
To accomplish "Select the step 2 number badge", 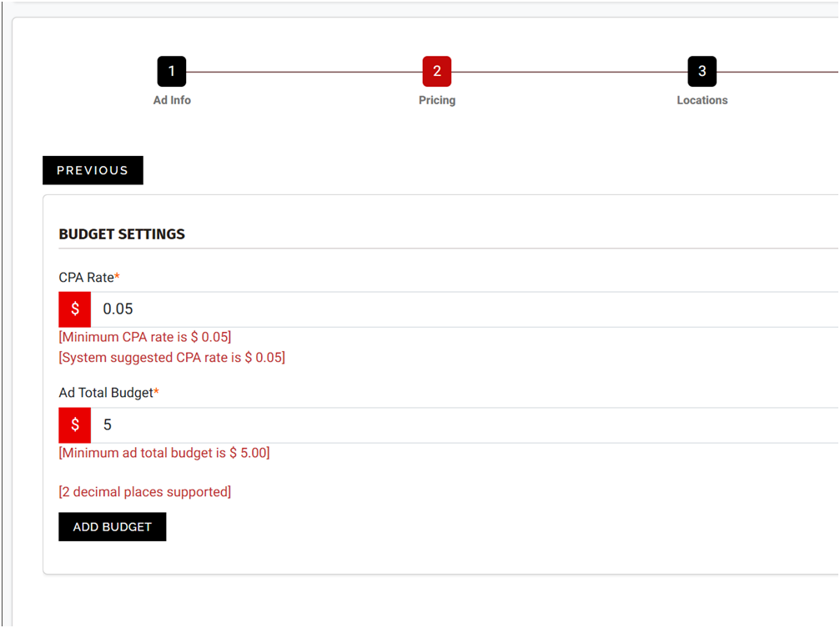I will 437,72.
